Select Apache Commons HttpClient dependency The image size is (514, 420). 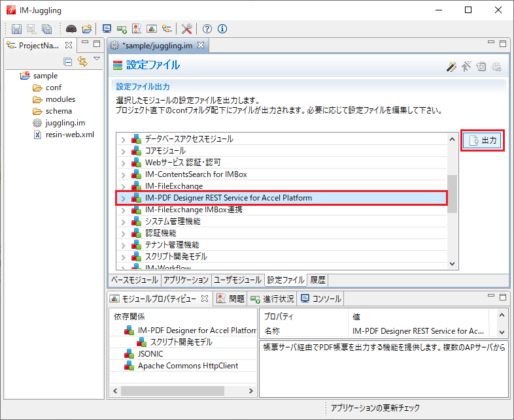pyautogui.click(x=188, y=366)
